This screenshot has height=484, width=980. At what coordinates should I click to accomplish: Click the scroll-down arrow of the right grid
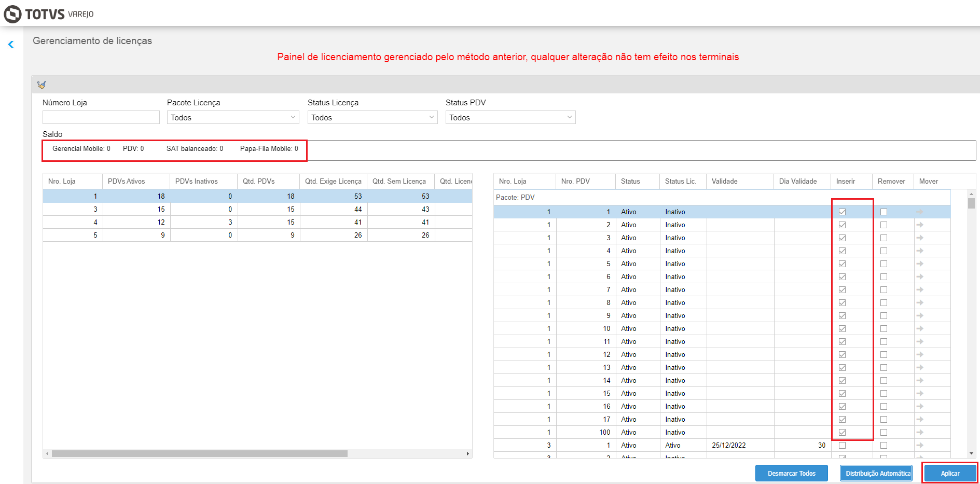click(971, 453)
